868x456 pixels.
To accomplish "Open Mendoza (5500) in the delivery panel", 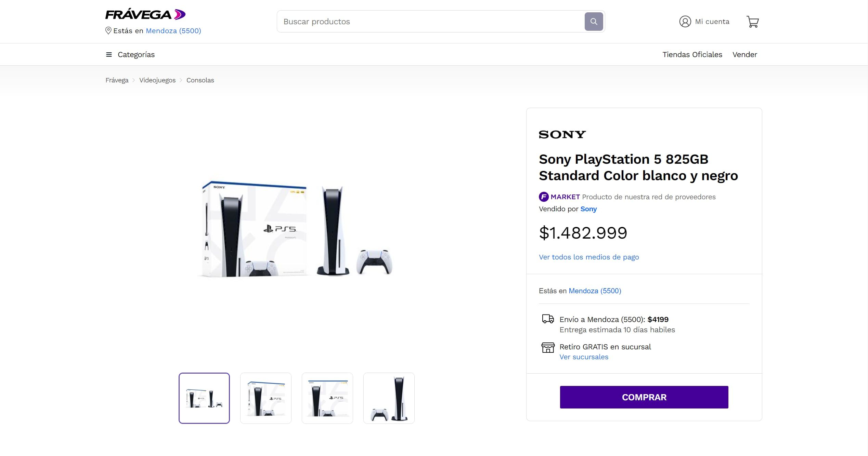I will (595, 291).
